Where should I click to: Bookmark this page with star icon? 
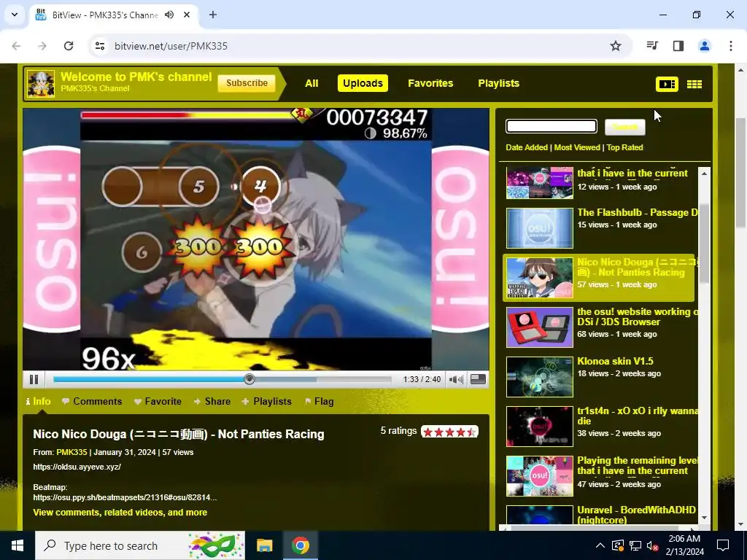click(x=616, y=46)
